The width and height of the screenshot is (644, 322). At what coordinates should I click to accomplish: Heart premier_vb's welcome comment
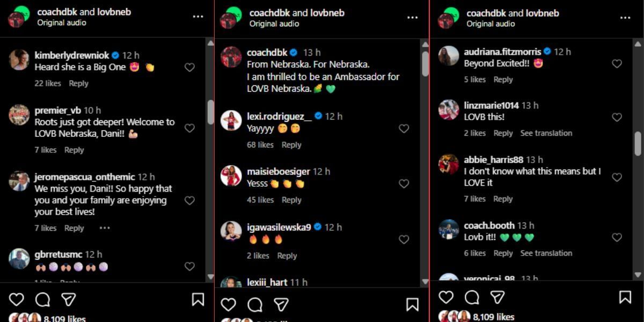[189, 128]
